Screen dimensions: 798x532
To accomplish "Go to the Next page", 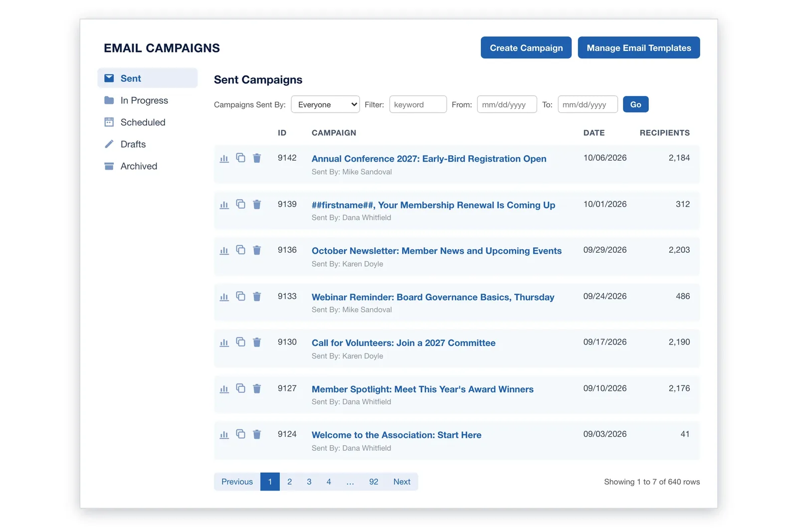I will tap(402, 482).
